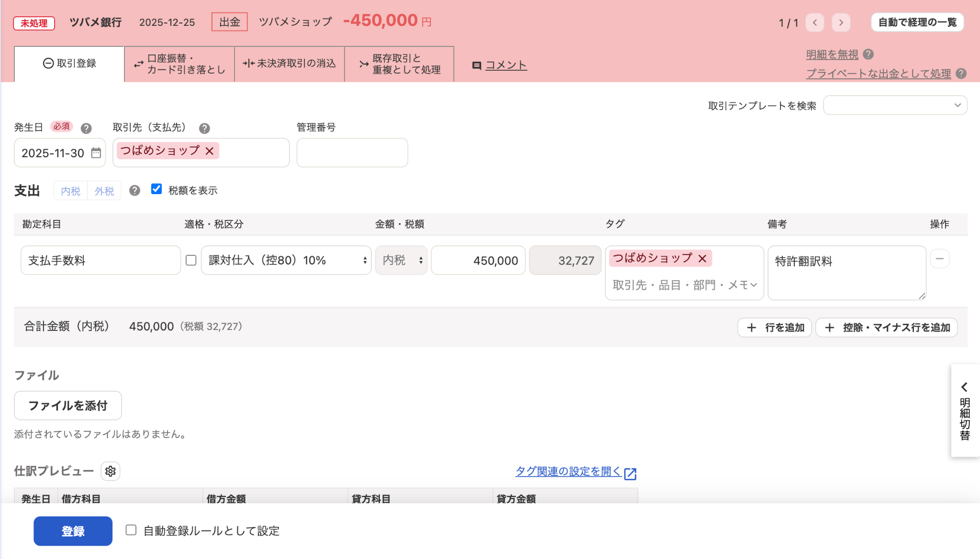
Task: Open 取引テンプレートを検索 dropdown
Action: pos(895,105)
